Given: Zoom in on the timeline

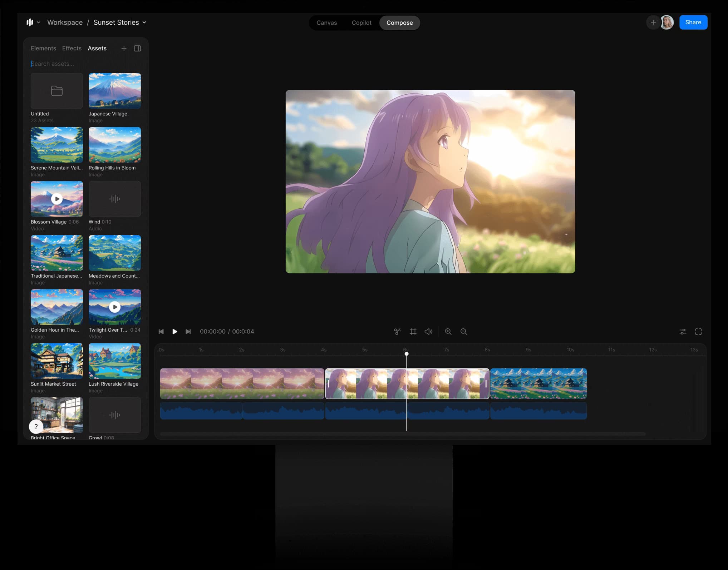Looking at the screenshot, I should coord(448,331).
